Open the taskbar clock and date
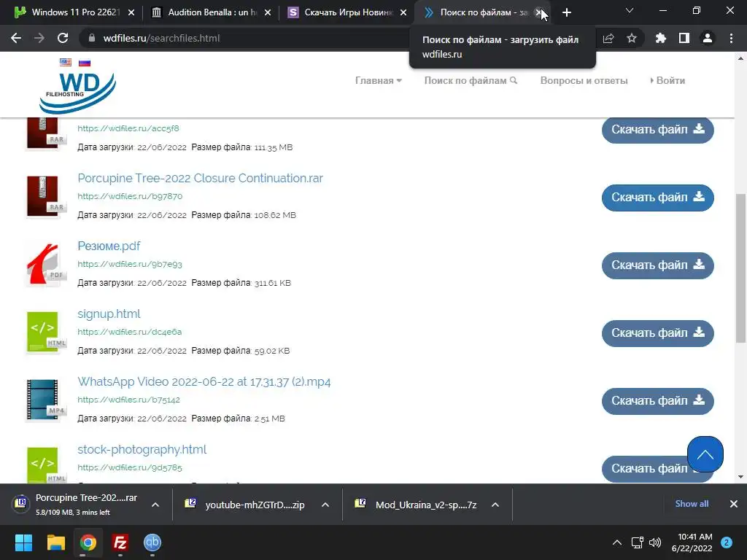The image size is (747, 560). point(692,542)
